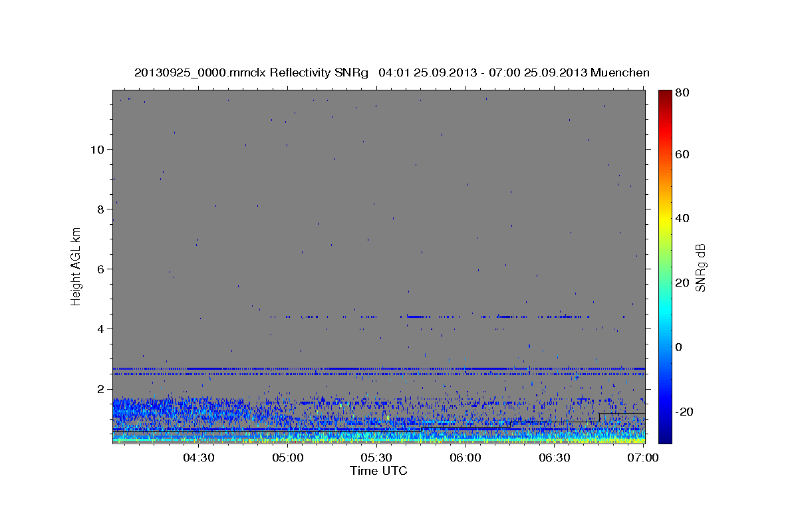The image size is (798, 532).
Task: Click the 'Muenchen' location label in the title
Action: 620,72
